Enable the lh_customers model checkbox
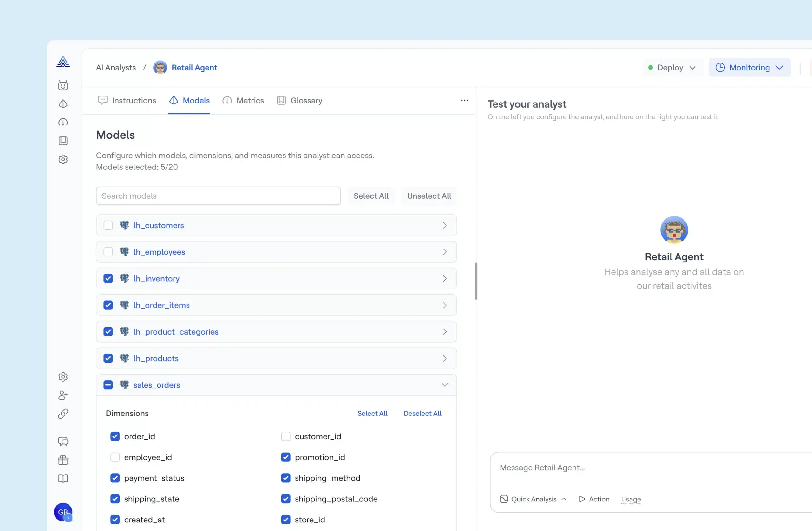The height and width of the screenshot is (531, 812). pyautogui.click(x=108, y=225)
